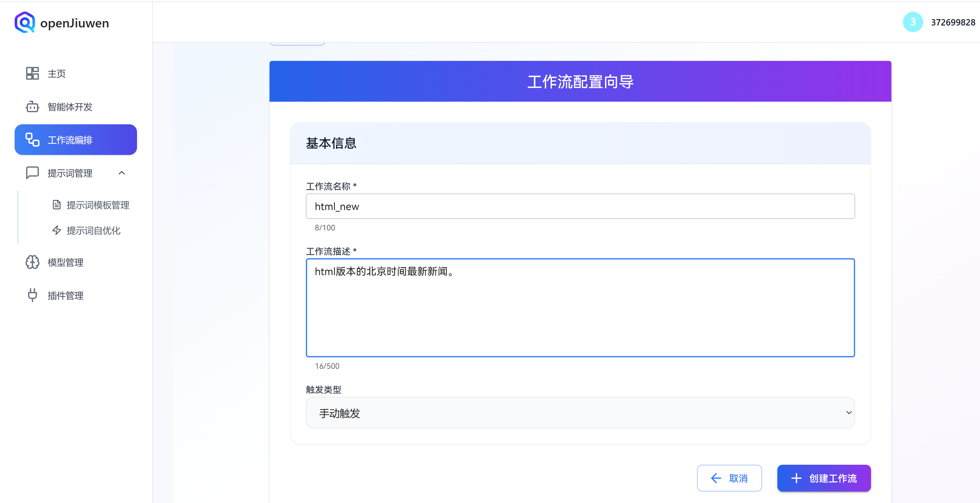The width and height of the screenshot is (980, 503).
Task: Click the speech-bubble prompt management icon
Action: click(x=32, y=173)
